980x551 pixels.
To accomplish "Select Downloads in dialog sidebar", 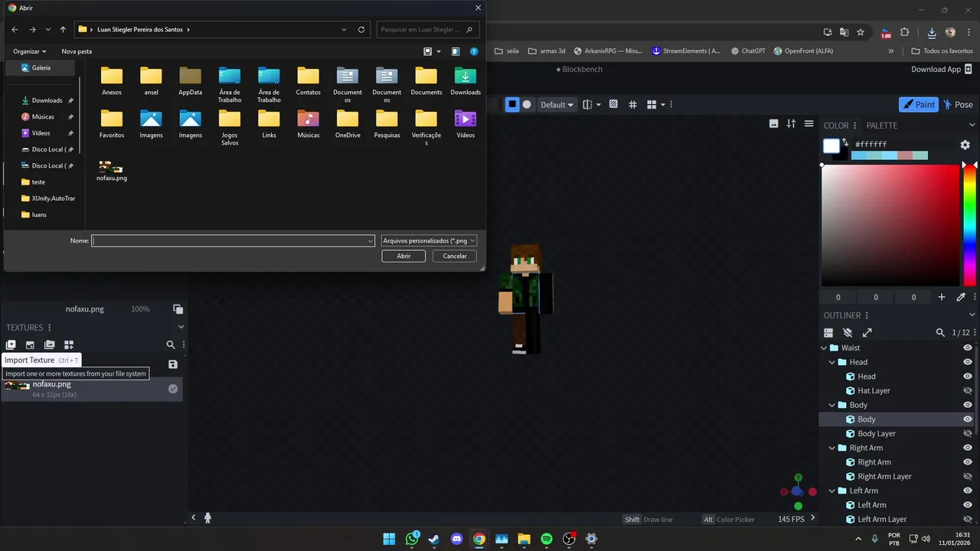I will tap(46, 100).
